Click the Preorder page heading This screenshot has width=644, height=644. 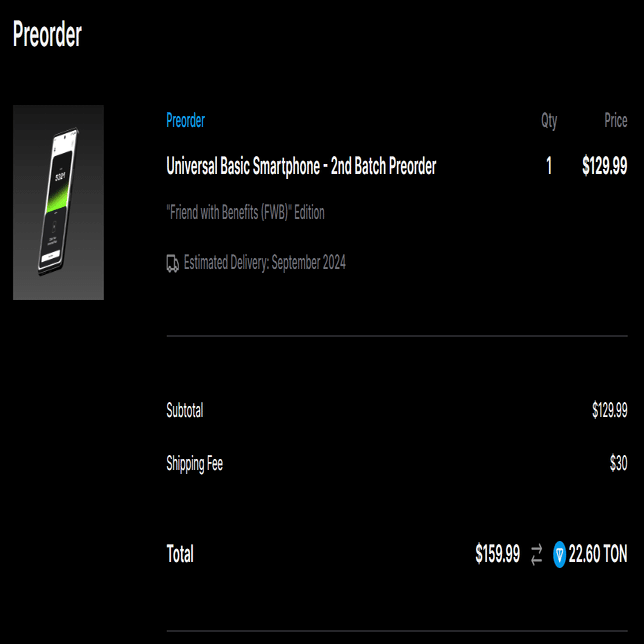tap(47, 34)
